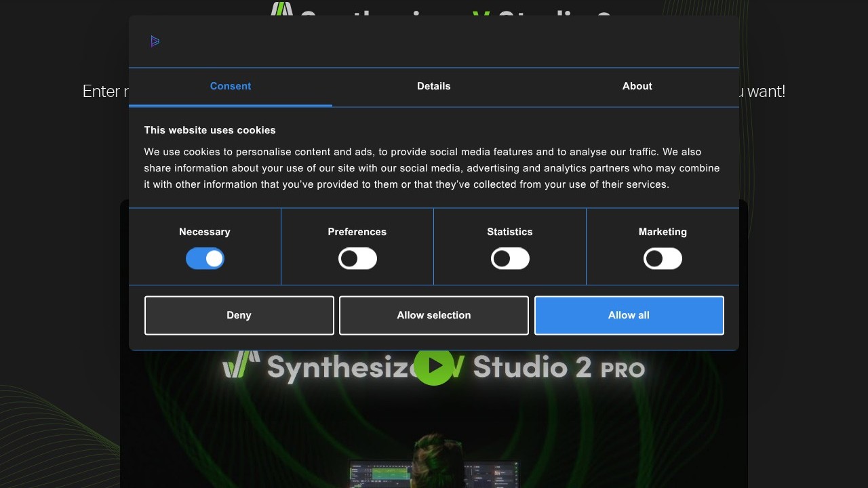868x488 pixels.
Task: Click the green V logo mark in video banner
Action: [x=241, y=365]
